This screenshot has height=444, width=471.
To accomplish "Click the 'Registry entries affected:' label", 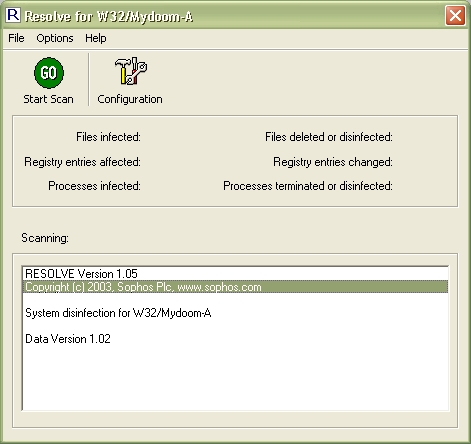I will coord(82,162).
